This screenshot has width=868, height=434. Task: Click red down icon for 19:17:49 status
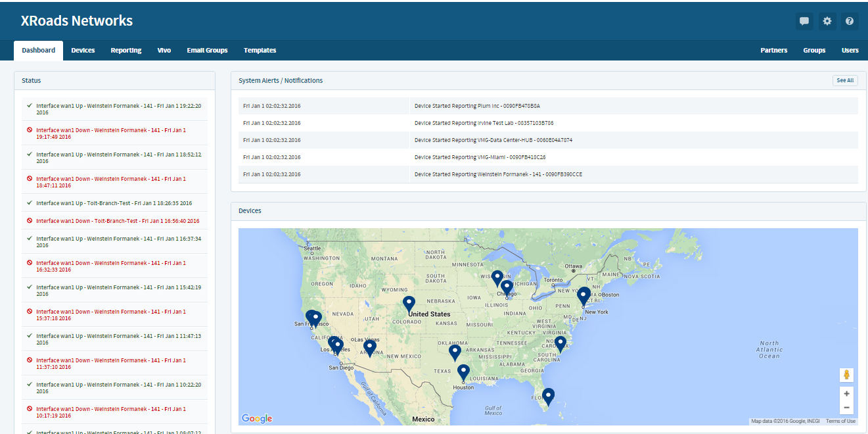click(30, 130)
